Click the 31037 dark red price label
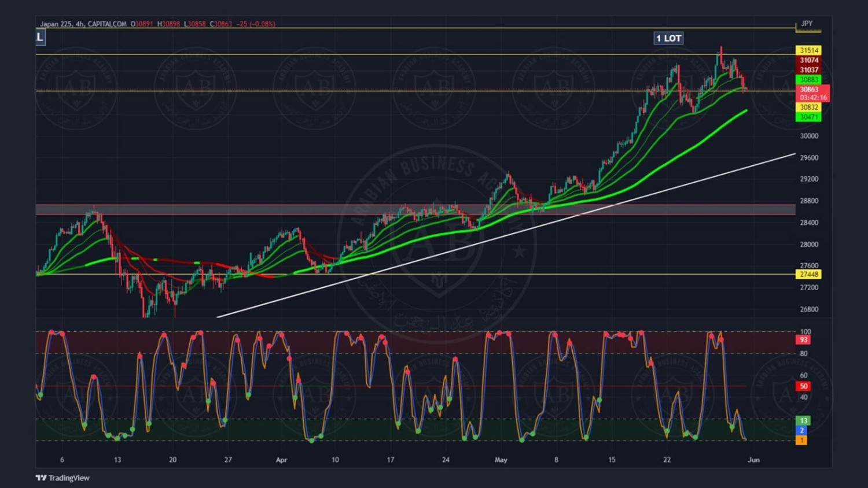868x488 pixels. click(x=808, y=70)
